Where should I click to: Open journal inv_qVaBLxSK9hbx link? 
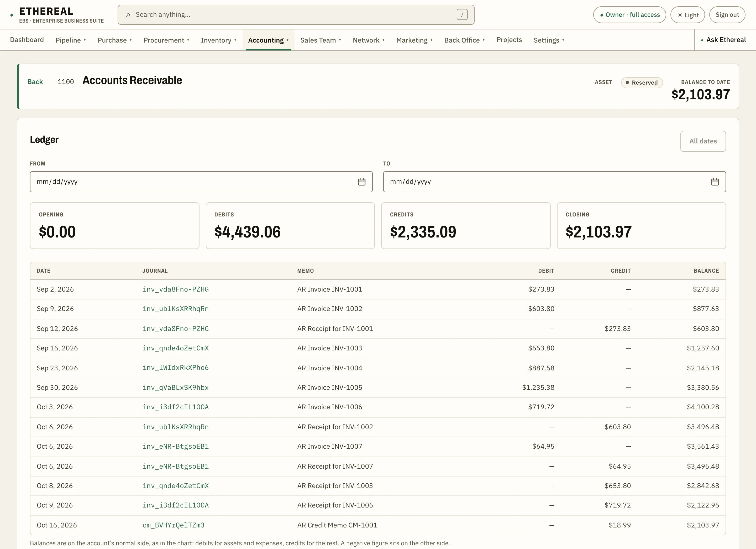click(176, 387)
